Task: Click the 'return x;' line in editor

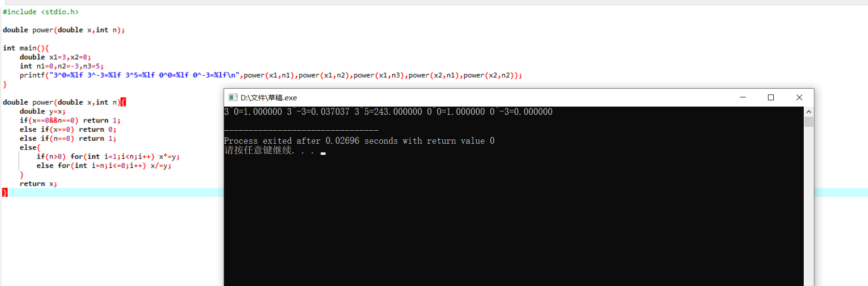Action: click(38, 184)
